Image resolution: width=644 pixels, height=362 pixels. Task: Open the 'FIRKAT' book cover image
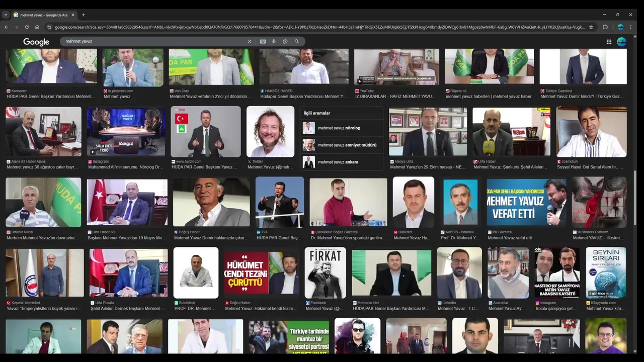(325, 273)
